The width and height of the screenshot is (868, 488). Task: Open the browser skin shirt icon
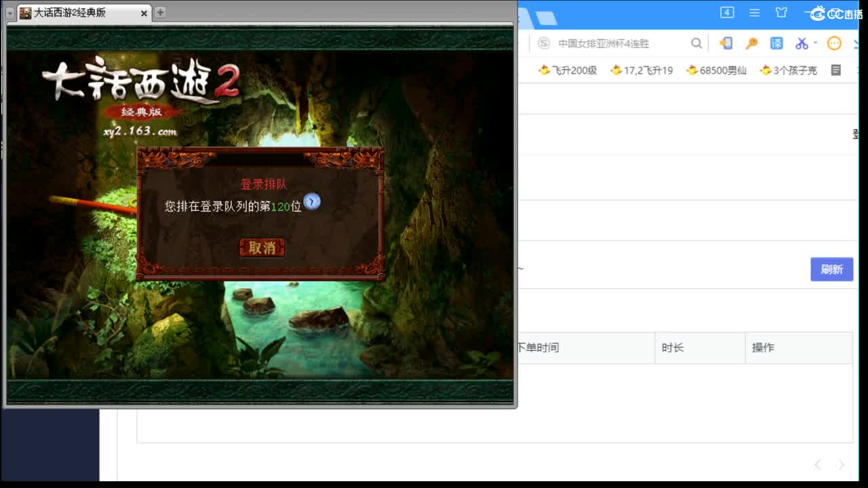tap(781, 12)
